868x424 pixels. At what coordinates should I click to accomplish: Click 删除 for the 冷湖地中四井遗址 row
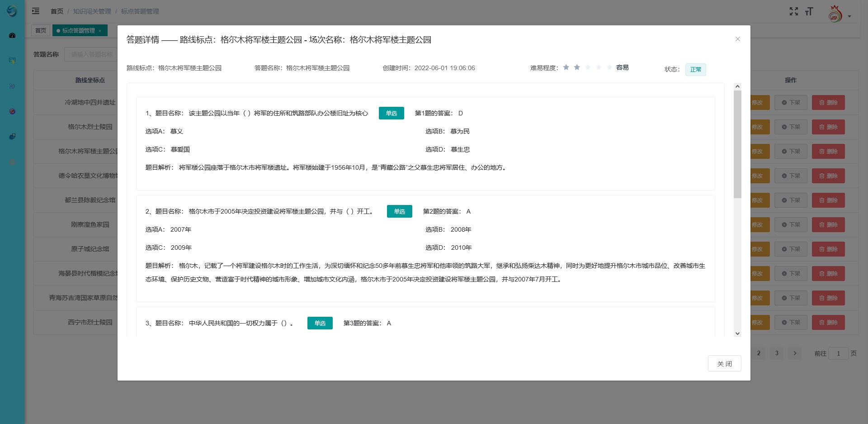coord(828,103)
